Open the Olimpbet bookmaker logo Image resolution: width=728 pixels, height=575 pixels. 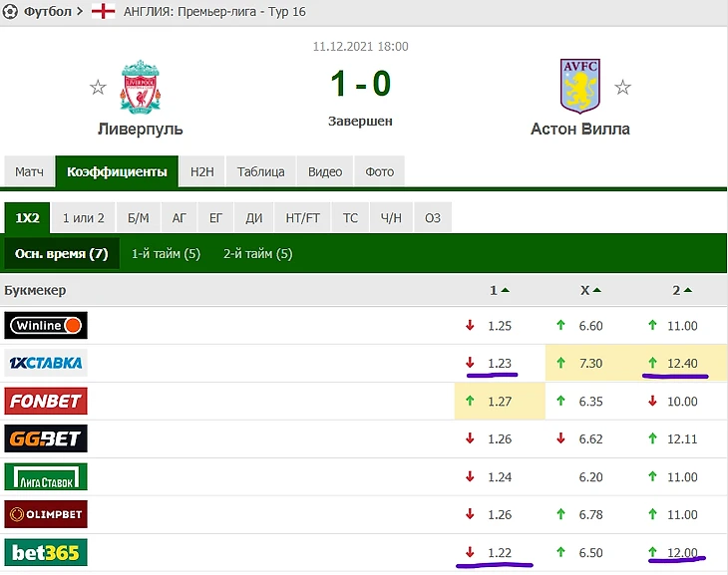pyautogui.click(x=46, y=514)
